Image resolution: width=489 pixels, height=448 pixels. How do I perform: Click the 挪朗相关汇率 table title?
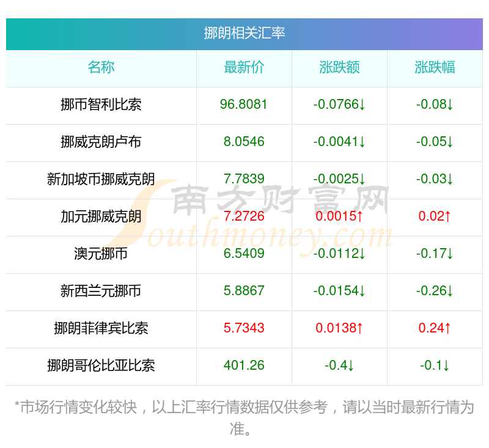pos(244,33)
